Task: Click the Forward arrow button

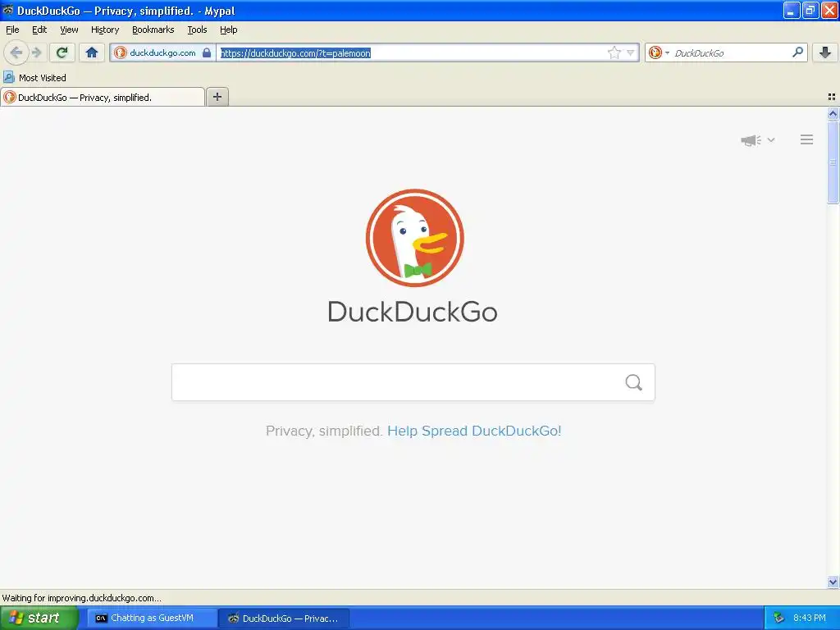Action: pyautogui.click(x=36, y=52)
